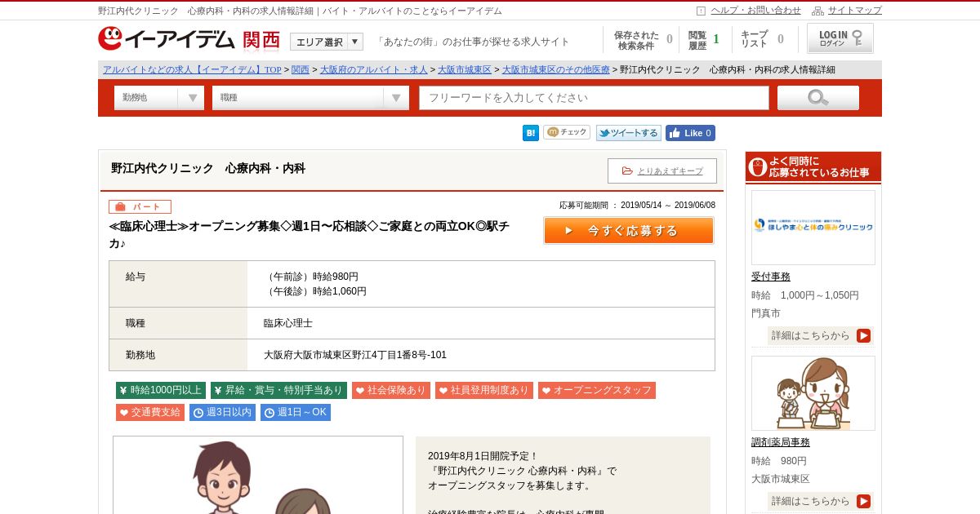The width and height of the screenshot is (980, 514).
Task: Open the 受付事務 job link
Action: click(x=771, y=277)
